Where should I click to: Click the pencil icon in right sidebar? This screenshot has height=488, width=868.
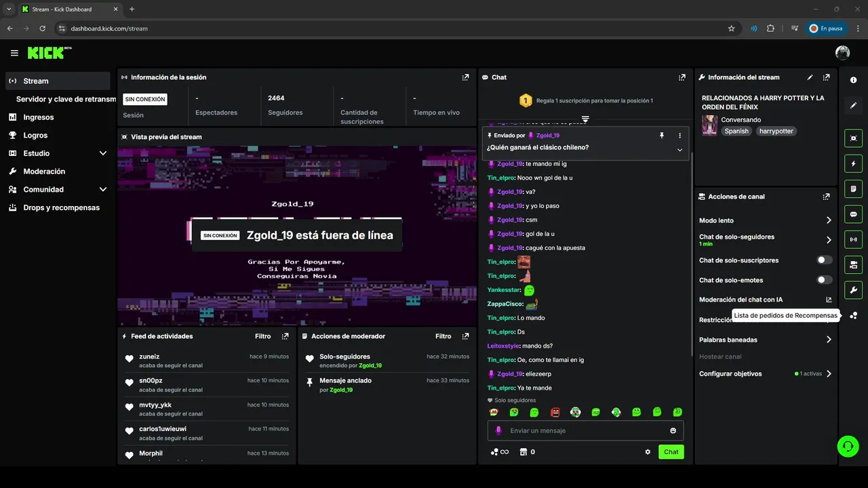tap(853, 106)
